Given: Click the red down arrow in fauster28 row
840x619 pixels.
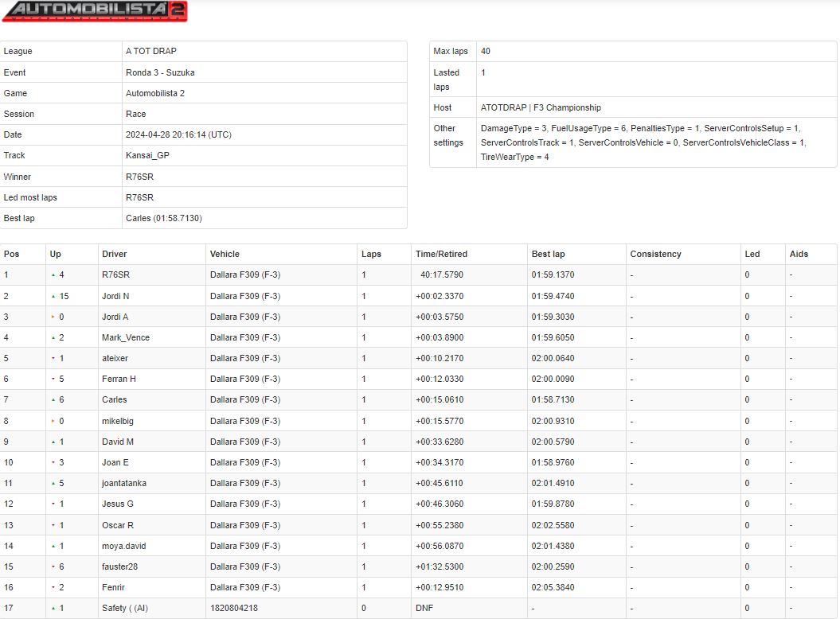Looking at the screenshot, I should (x=53, y=566).
